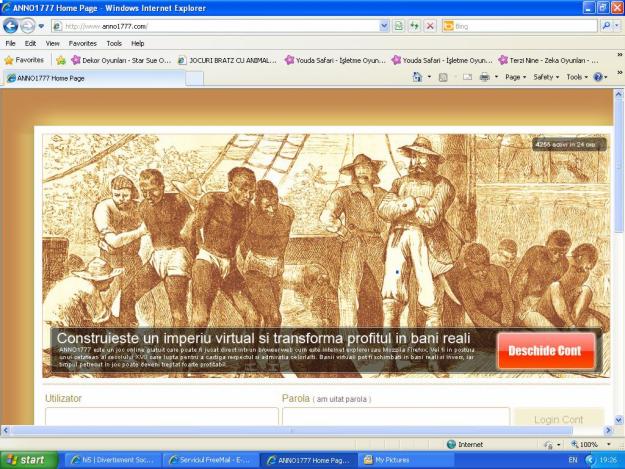
Task: Click the Print icon
Action: point(484,77)
